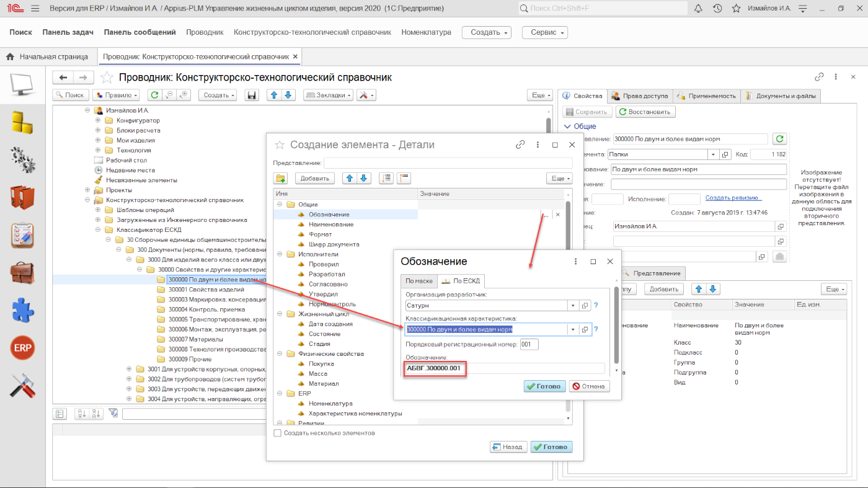Open main hamburger menu in title bar
Image resolution: width=868 pixels, height=488 pixels.
coord(35,9)
